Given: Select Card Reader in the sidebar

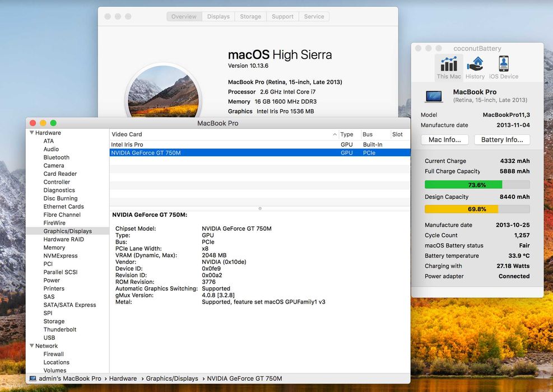Looking at the screenshot, I should [60, 174].
